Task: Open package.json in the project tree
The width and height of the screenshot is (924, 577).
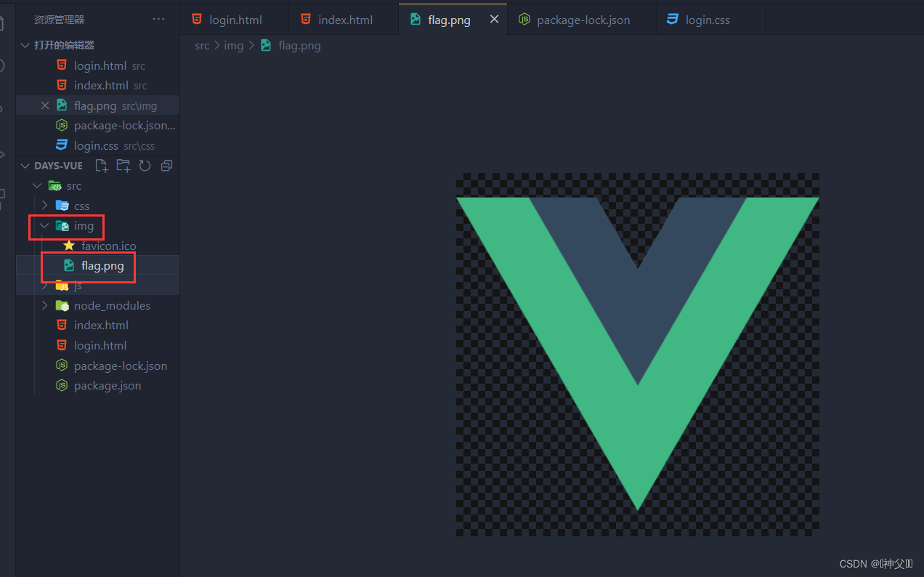Action: 97,385
